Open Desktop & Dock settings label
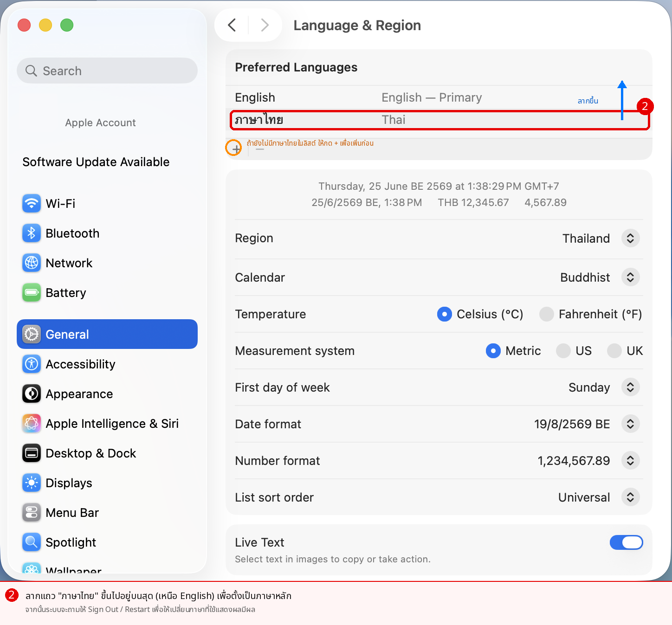 [x=90, y=453]
